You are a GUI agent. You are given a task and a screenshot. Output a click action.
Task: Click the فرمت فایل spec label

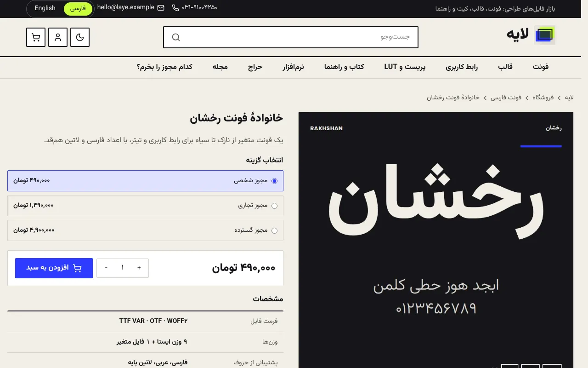pyautogui.click(x=264, y=321)
